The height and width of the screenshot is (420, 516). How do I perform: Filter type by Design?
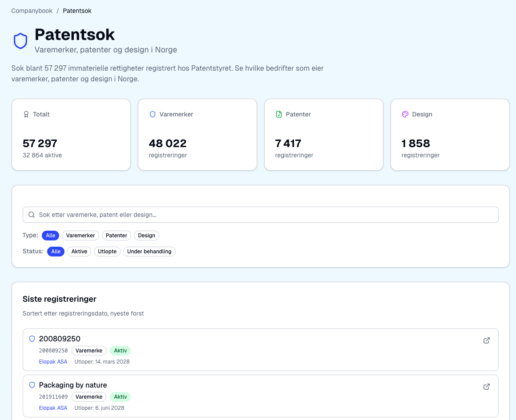tap(146, 236)
